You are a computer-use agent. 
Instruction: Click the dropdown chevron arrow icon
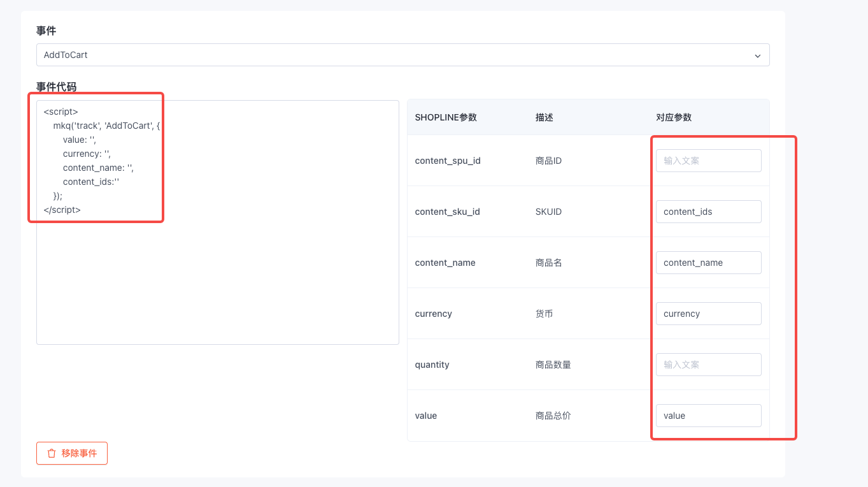point(758,55)
